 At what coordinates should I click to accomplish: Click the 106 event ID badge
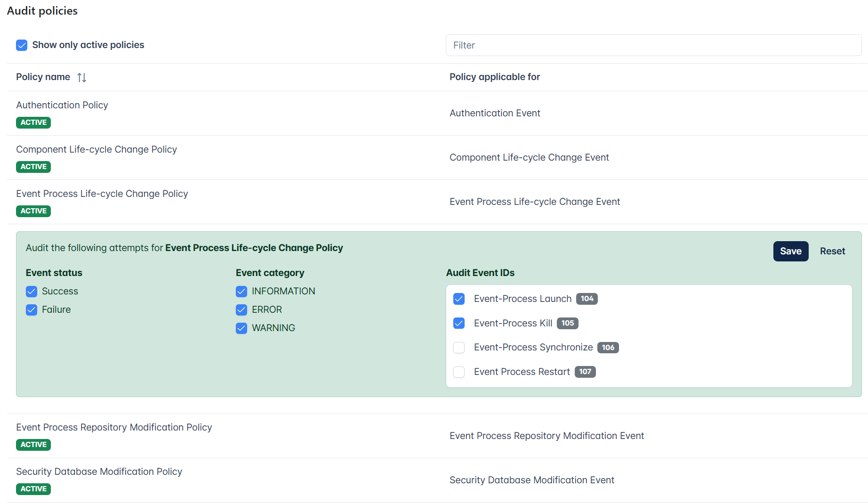608,348
